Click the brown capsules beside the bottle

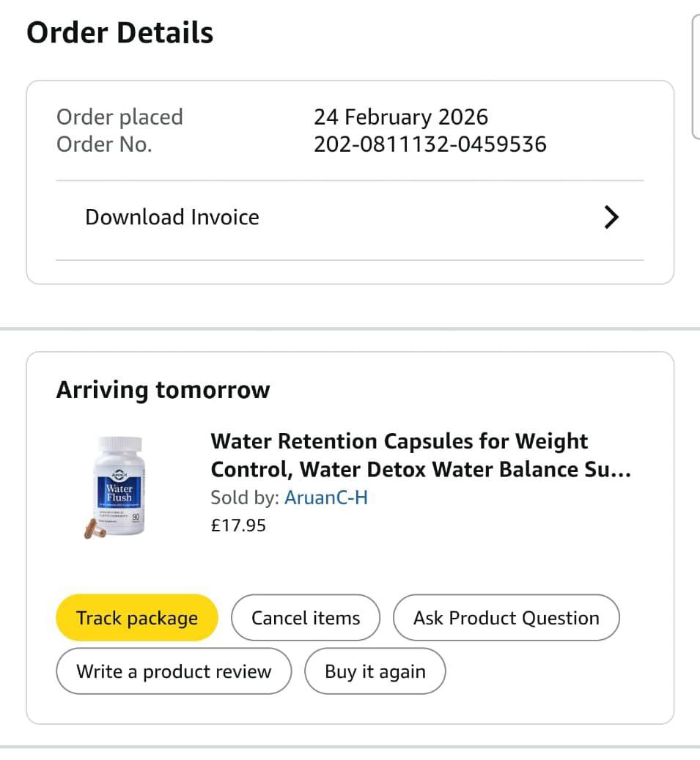pos(90,528)
